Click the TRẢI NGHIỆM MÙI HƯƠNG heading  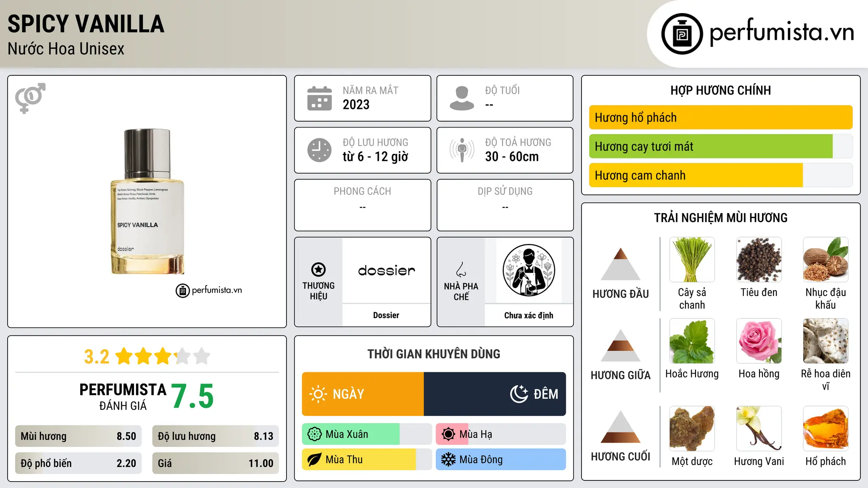click(721, 218)
